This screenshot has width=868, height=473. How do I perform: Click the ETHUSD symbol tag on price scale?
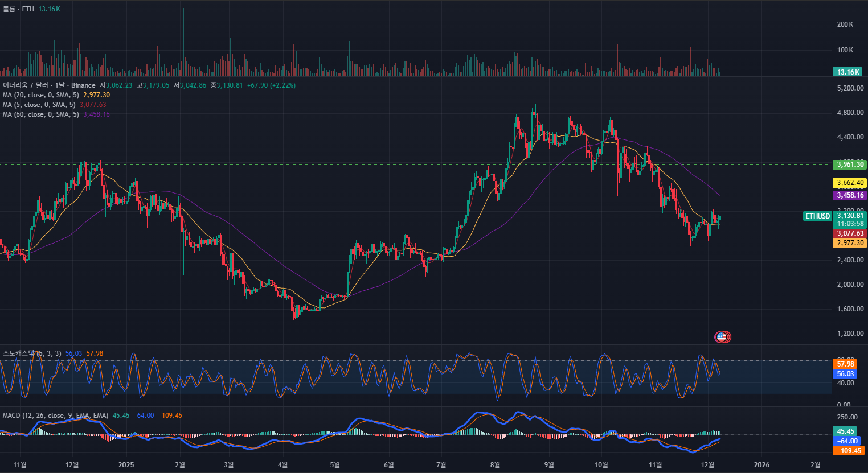click(817, 216)
